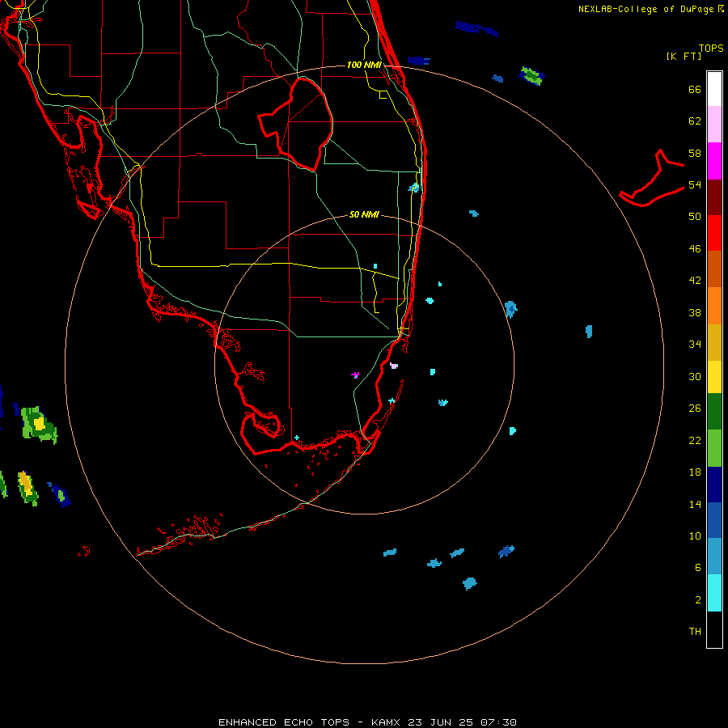Click the '46' legend value

click(695, 249)
